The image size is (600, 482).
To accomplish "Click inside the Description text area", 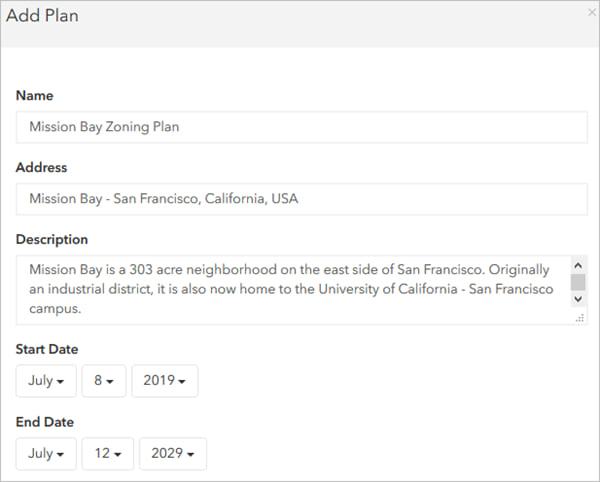I will click(290, 289).
